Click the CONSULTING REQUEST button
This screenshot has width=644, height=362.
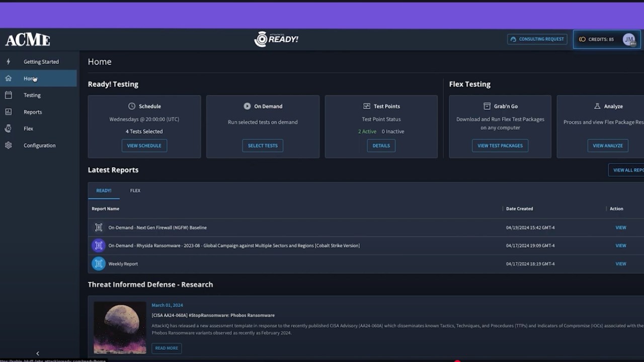537,39
